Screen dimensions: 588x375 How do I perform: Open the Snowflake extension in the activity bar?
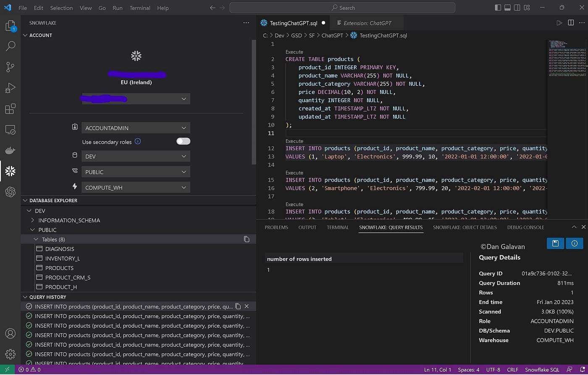[x=10, y=171]
